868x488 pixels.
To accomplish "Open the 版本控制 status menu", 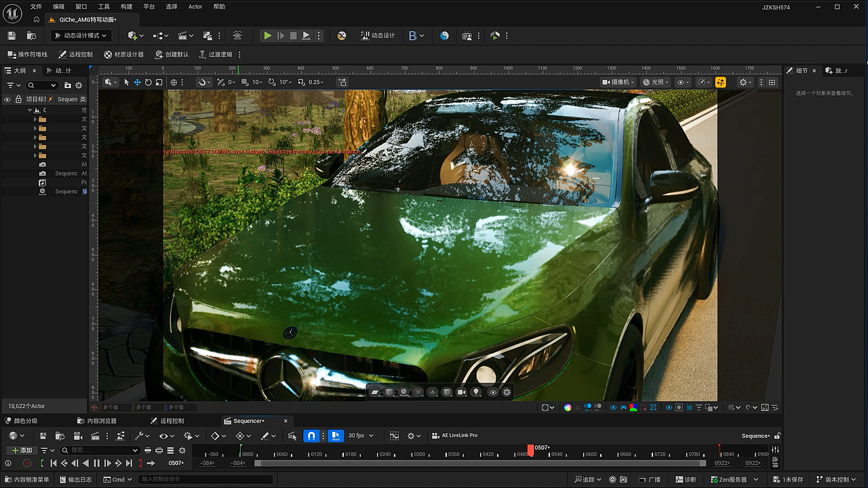I will (x=837, y=480).
